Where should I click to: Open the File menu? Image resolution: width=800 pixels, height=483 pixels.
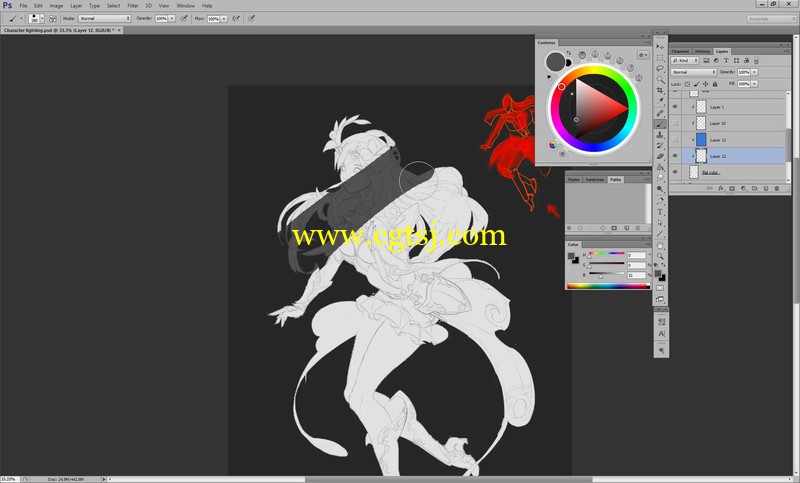23,6
